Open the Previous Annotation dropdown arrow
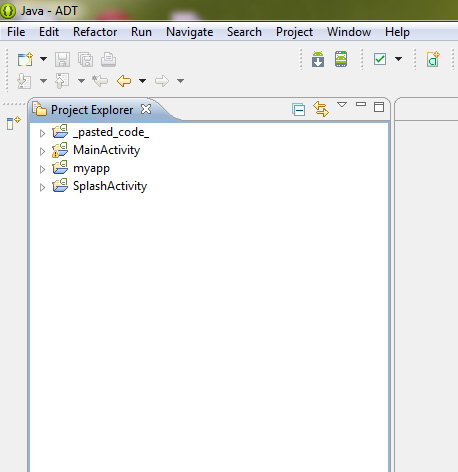Image resolution: width=458 pixels, height=472 pixels. (81, 81)
